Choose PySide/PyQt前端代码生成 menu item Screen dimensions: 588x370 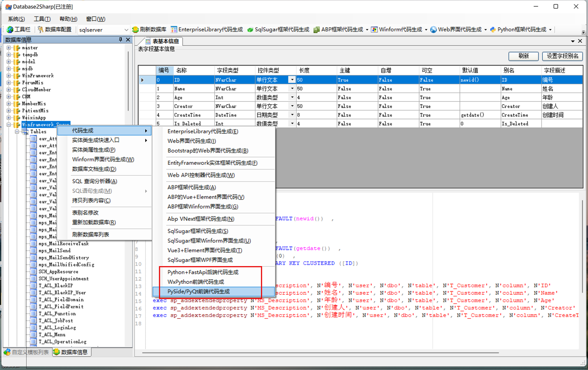[x=214, y=291]
